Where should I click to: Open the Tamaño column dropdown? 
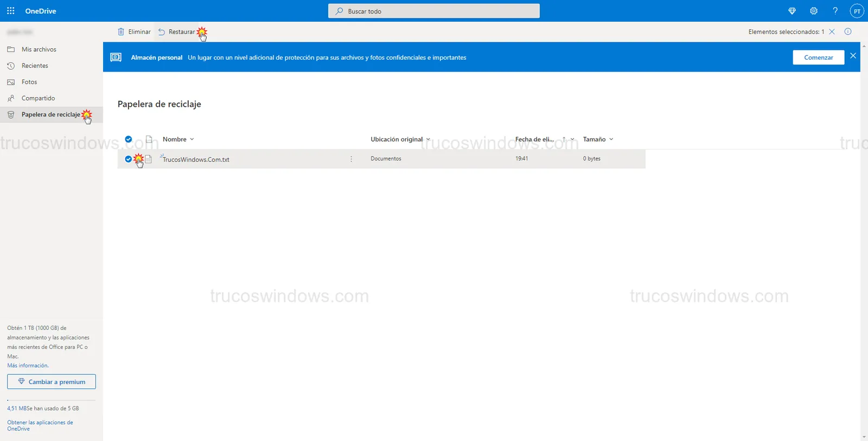pos(598,139)
